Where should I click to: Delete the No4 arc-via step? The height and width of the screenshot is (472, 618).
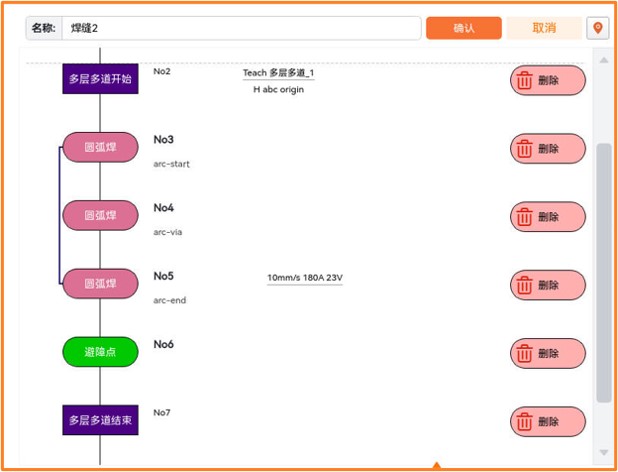coord(548,217)
